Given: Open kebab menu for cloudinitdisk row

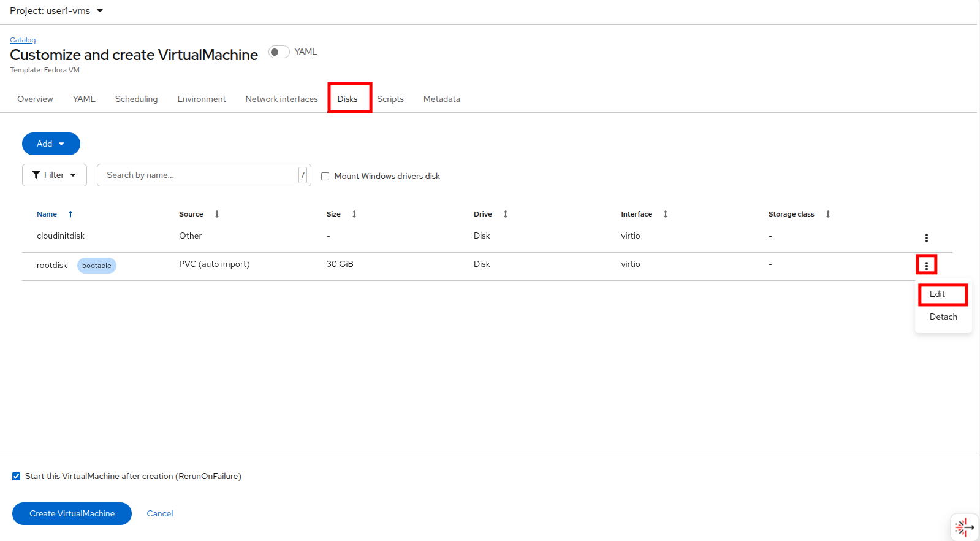Looking at the screenshot, I should [x=926, y=238].
